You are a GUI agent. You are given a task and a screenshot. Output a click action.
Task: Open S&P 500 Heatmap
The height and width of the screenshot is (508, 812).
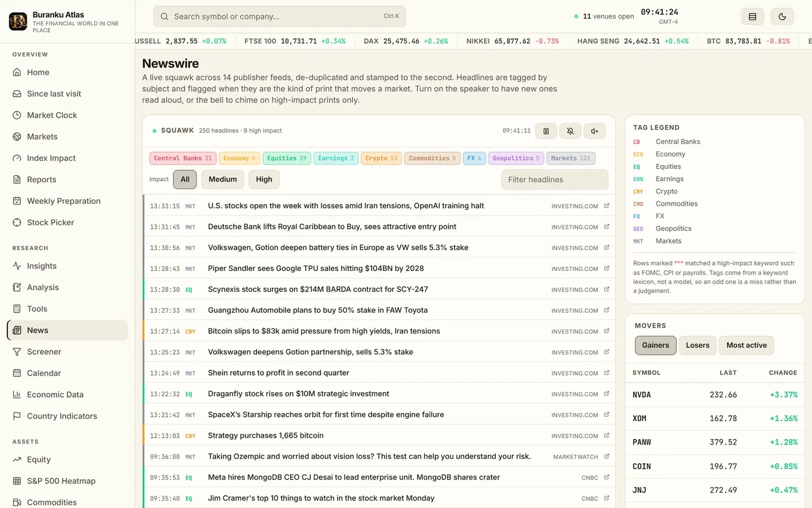click(x=67, y=481)
